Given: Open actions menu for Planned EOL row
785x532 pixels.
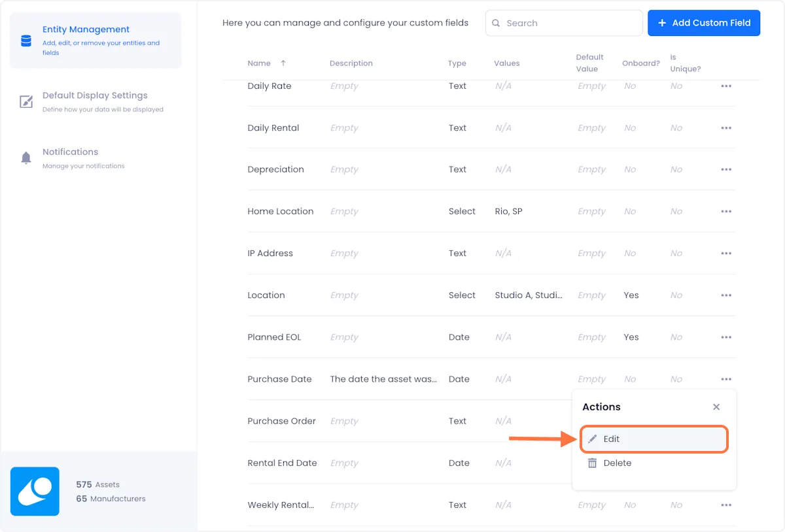Looking at the screenshot, I should (x=726, y=337).
